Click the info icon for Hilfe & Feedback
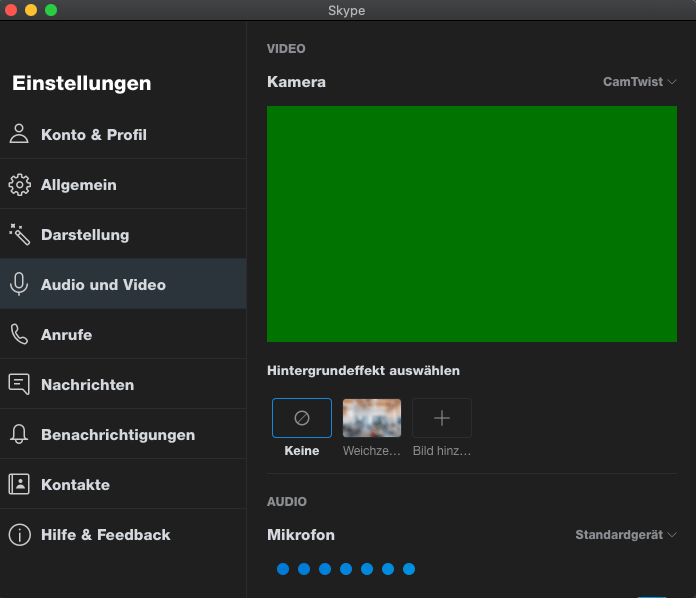 coord(19,534)
